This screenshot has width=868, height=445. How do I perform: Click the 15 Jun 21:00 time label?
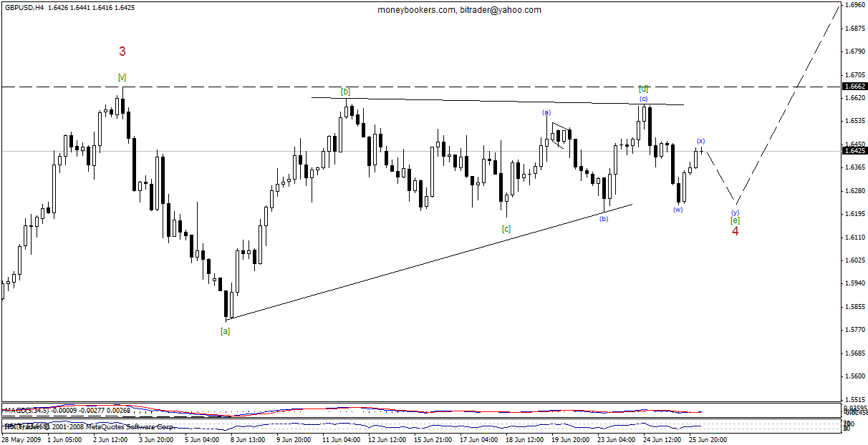(x=433, y=439)
